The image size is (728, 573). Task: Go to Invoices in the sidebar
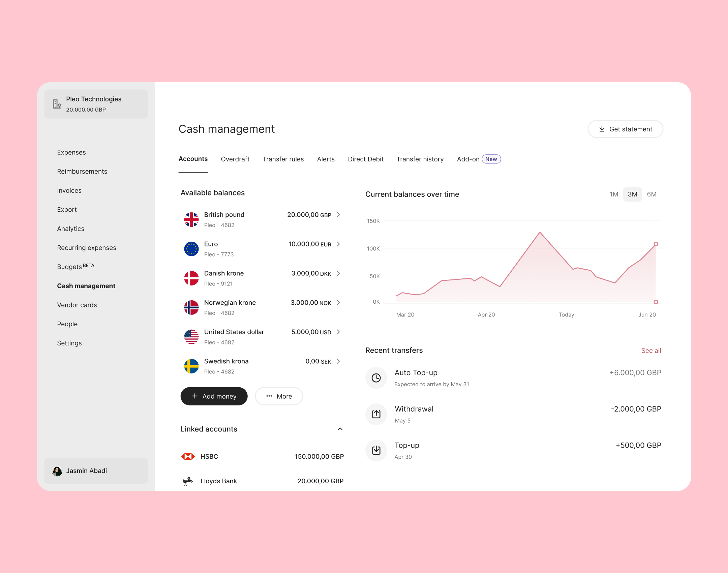pos(69,190)
